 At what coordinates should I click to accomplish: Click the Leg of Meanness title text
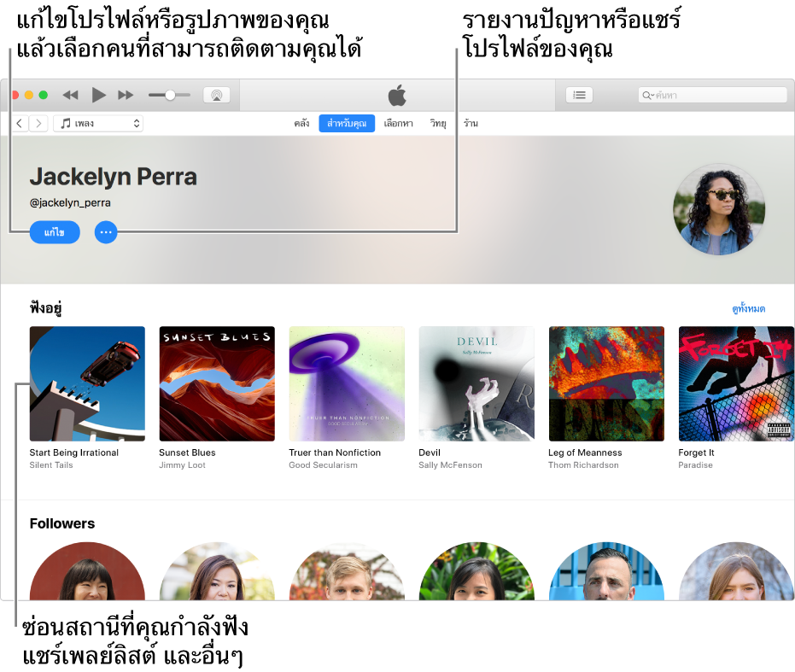[x=585, y=453]
